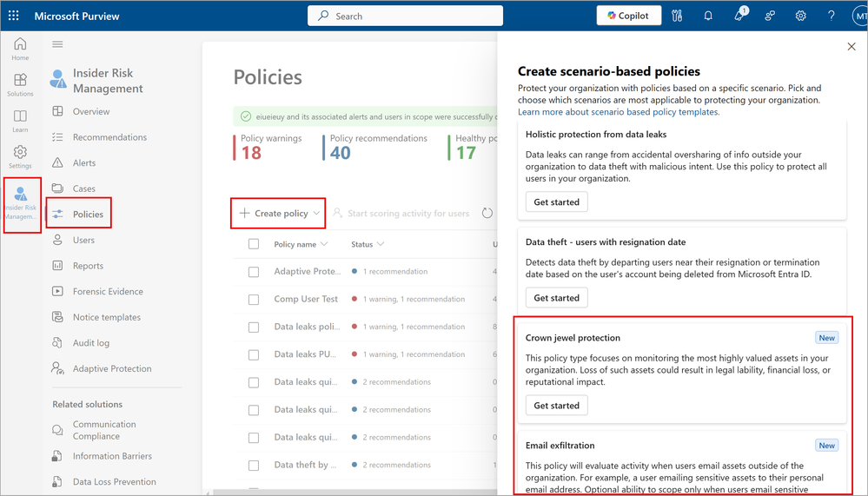The image size is (868, 496).
Task: Open Recommendations in navigation
Action: tap(109, 137)
